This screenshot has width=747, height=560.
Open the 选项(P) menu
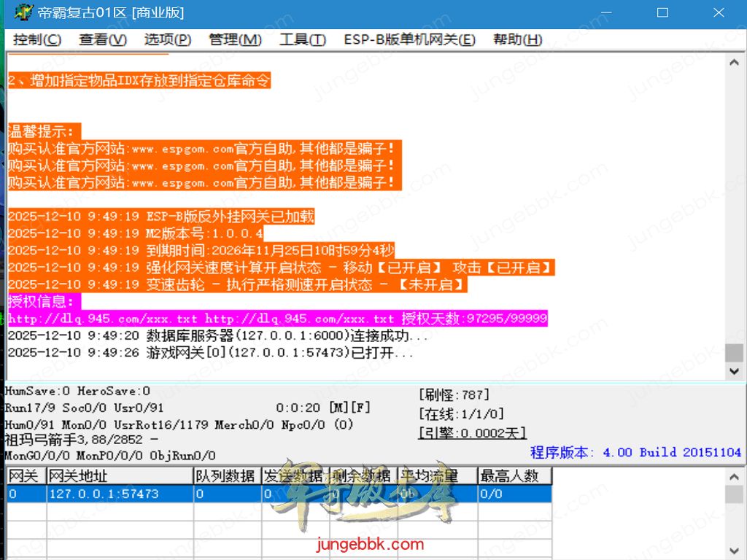pyautogui.click(x=167, y=39)
